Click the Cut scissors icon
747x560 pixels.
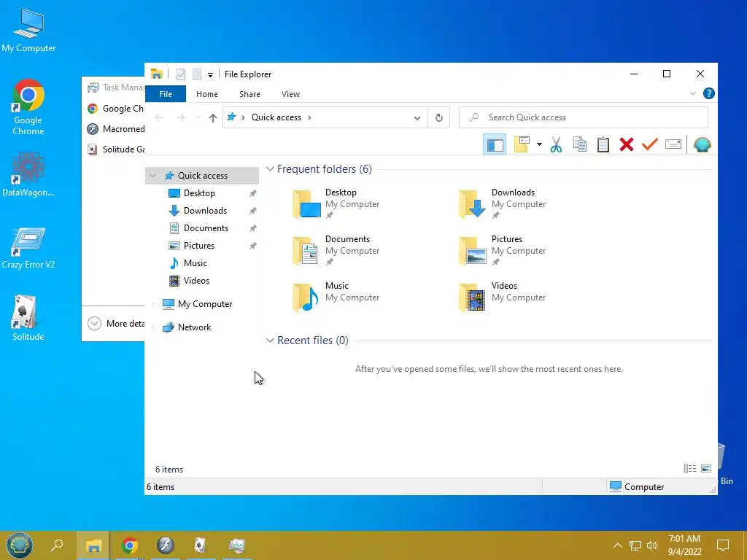click(556, 145)
